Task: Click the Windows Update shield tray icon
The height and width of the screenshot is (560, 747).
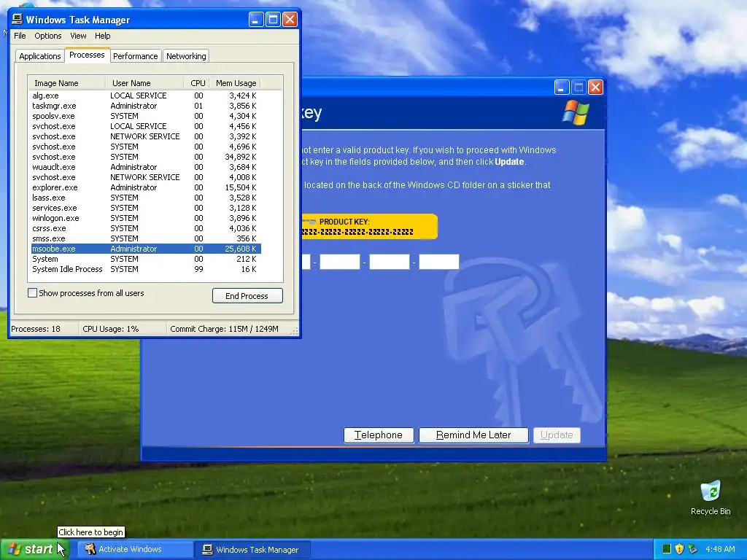Action: pos(679,549)
